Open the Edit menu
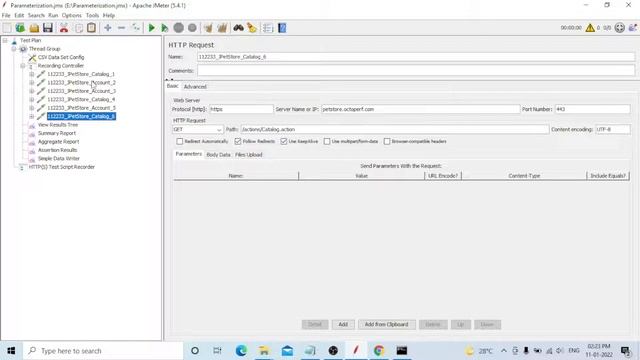 coord(19,16)
